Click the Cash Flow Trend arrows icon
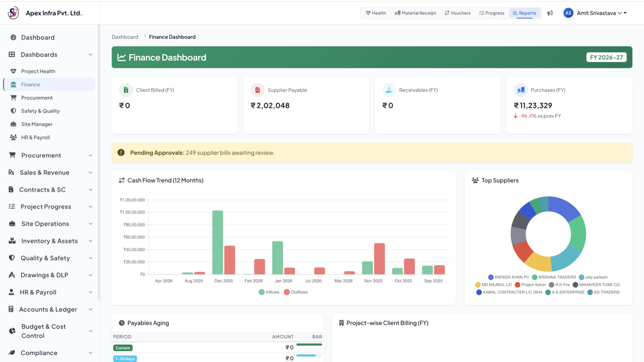Viewport: 644px width, 362px height. point(122,180)
